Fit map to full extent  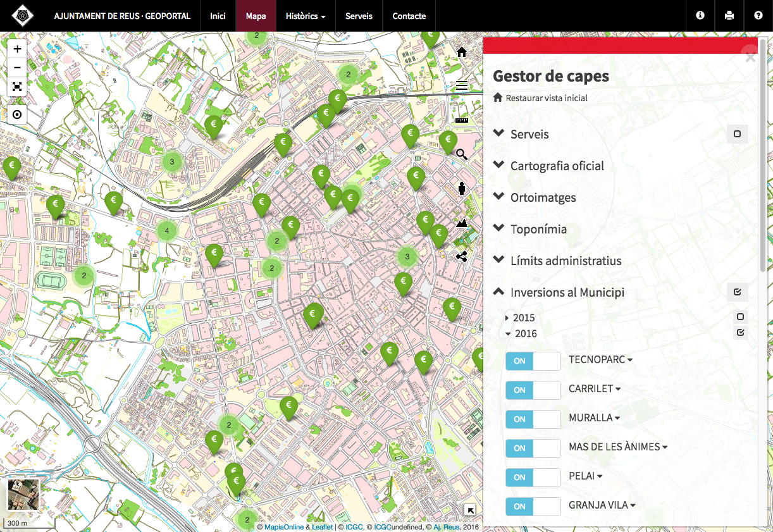coord(17,87)
